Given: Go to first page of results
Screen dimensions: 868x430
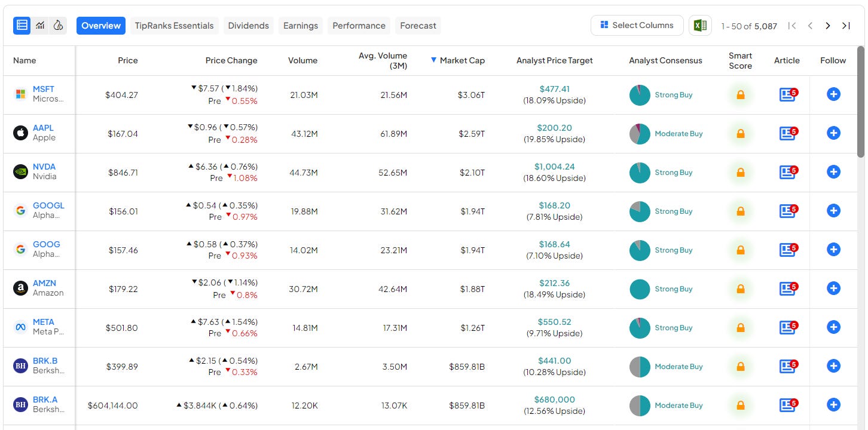Looking at the screenshot, I should [x=792, y=26].
